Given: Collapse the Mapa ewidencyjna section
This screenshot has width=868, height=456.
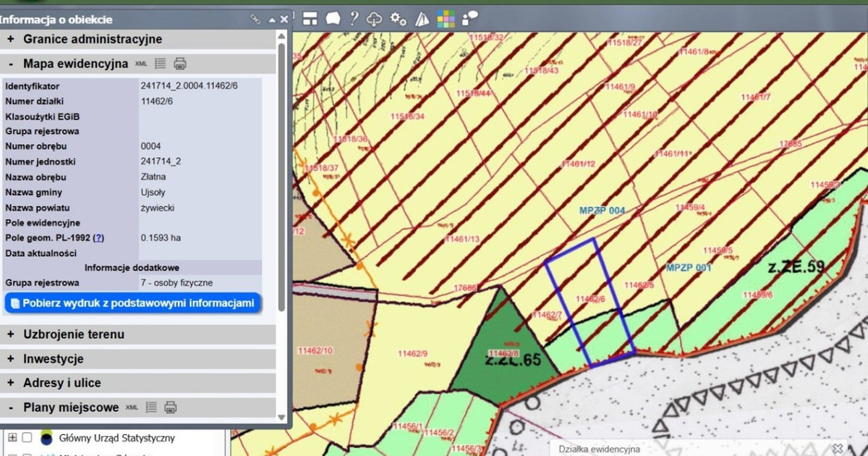Looking at the screenshot, I should coord(11,64).
